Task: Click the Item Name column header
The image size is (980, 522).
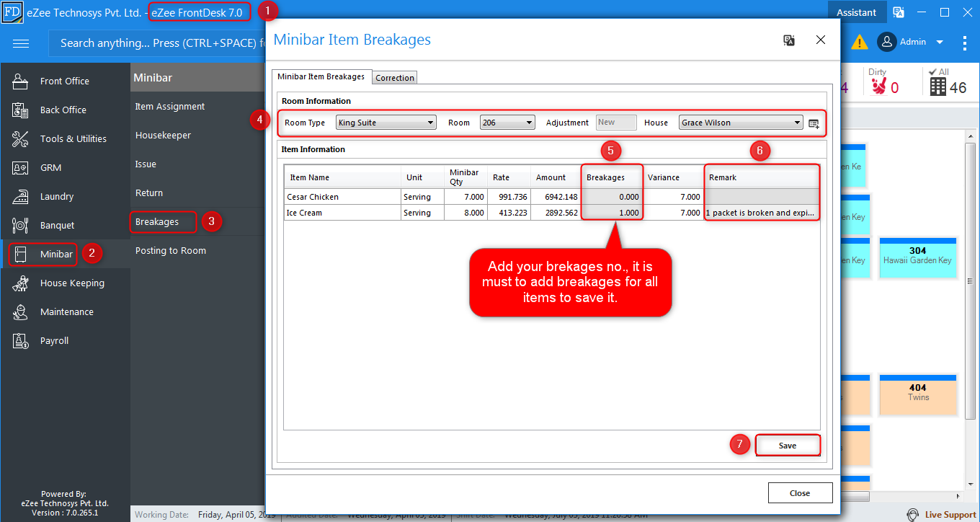Action: [342, 177]
